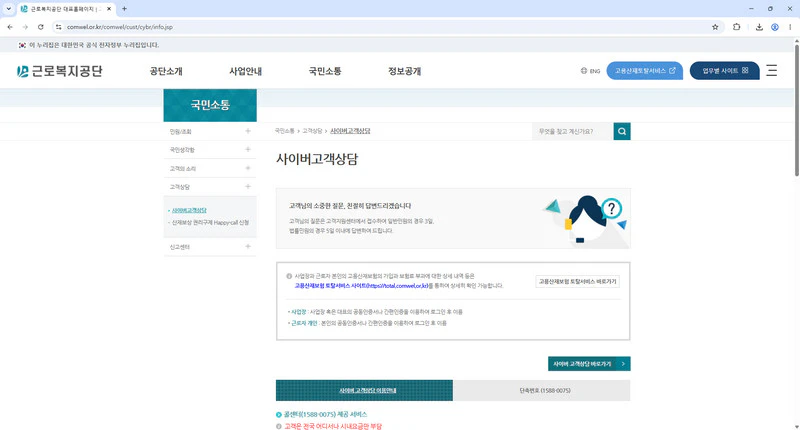Expand the 신고센터 sidebar section

[210, 247]
